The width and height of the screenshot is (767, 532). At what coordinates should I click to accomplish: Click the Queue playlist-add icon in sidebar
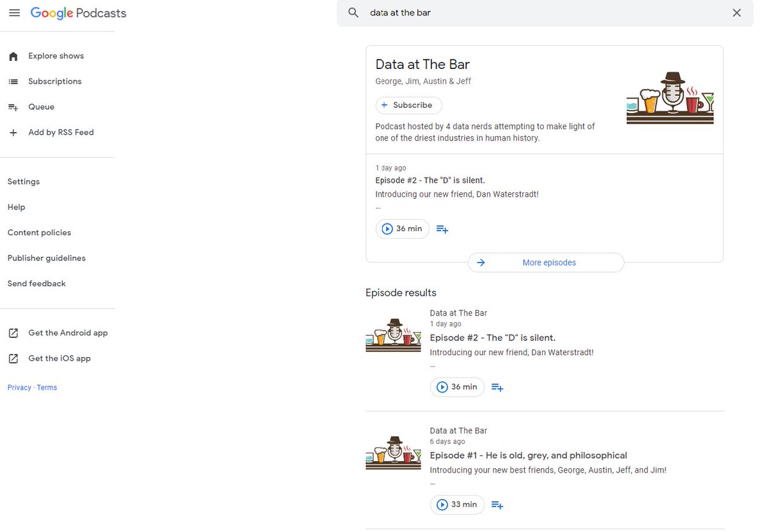click(13, 107)
